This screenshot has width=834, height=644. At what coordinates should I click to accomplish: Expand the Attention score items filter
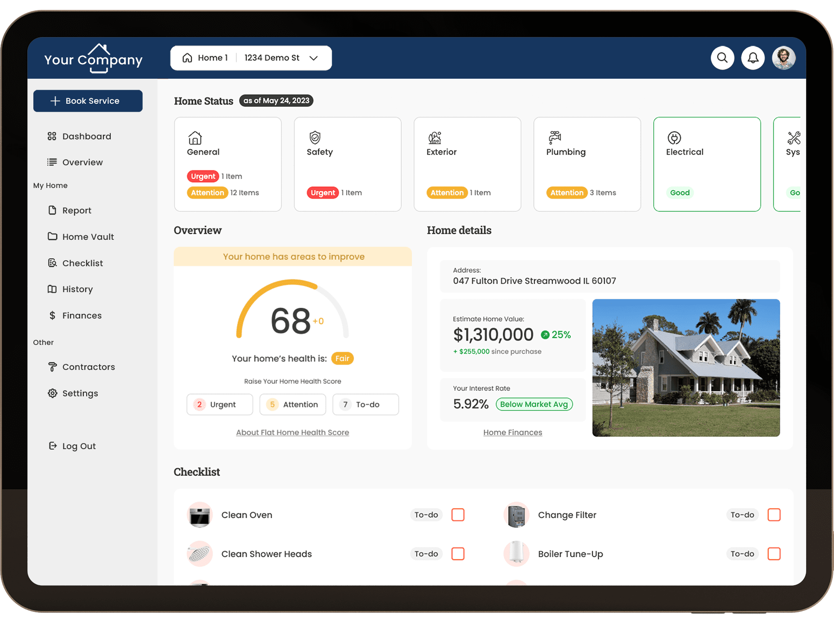click(292, 405)
